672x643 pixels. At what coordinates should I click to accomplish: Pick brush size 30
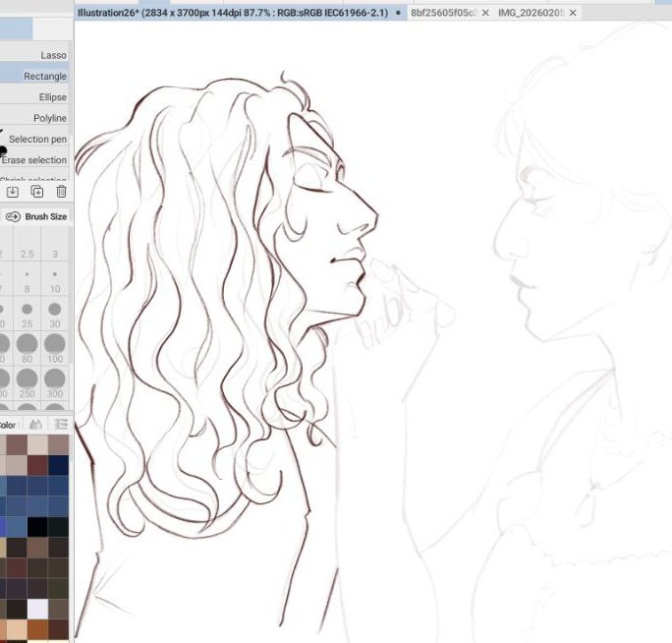[x=55, y=314]
